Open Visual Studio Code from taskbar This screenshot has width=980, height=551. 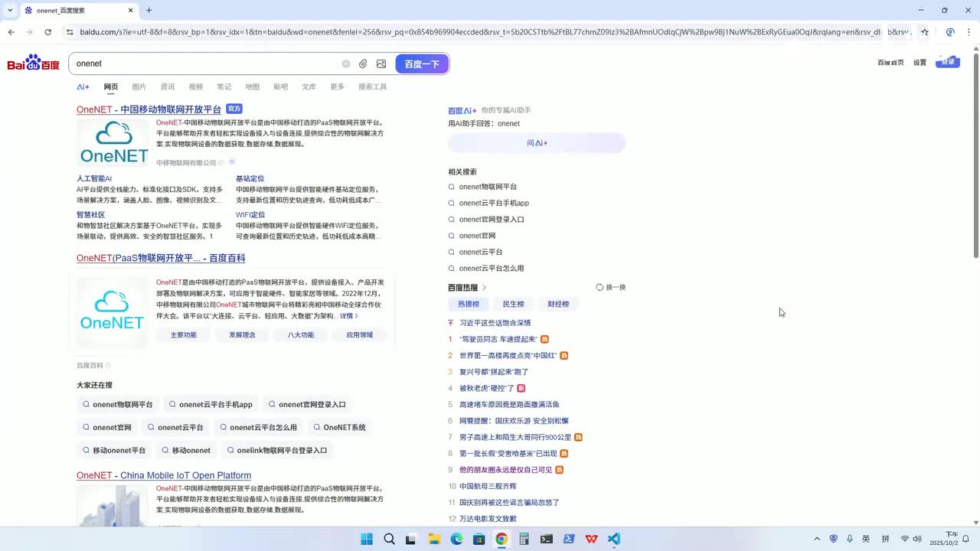click(x=614, y=539)
